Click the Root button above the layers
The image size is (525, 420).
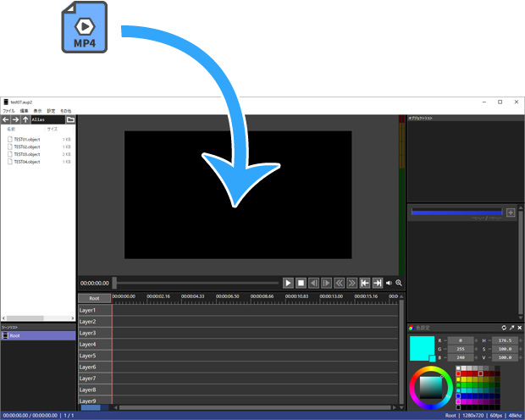94,298
